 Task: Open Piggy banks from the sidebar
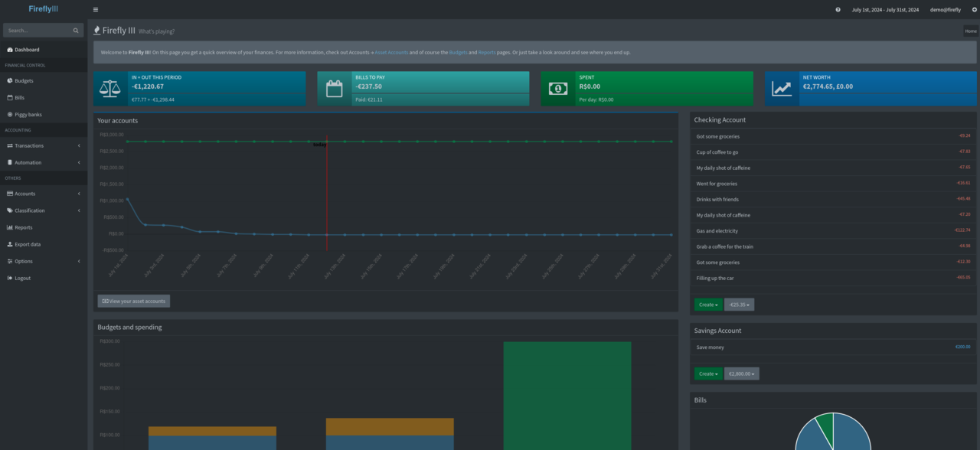click(x=44, y=115)
